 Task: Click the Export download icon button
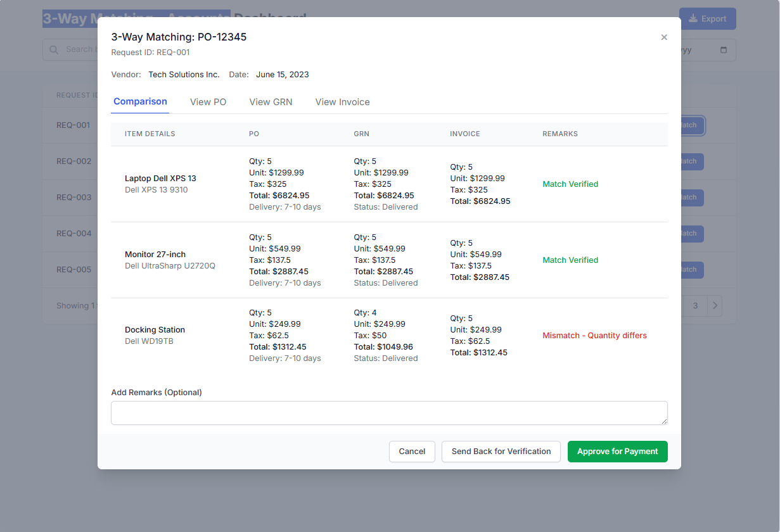(x=707, y=18)
